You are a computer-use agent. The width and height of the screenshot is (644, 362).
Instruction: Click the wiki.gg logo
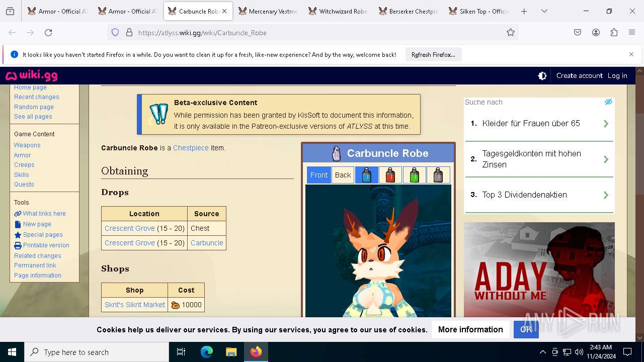click(31, 76)
